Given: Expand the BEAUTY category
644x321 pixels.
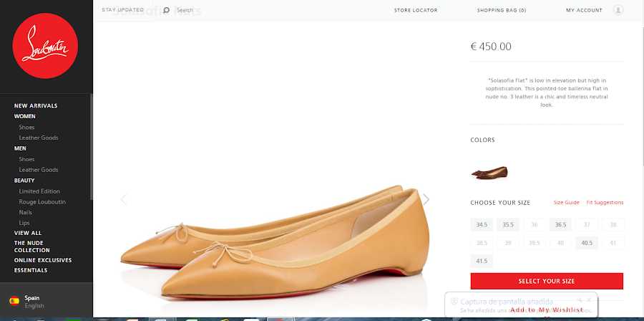Looking at the screenshot, I should click(x=24, y=181).
